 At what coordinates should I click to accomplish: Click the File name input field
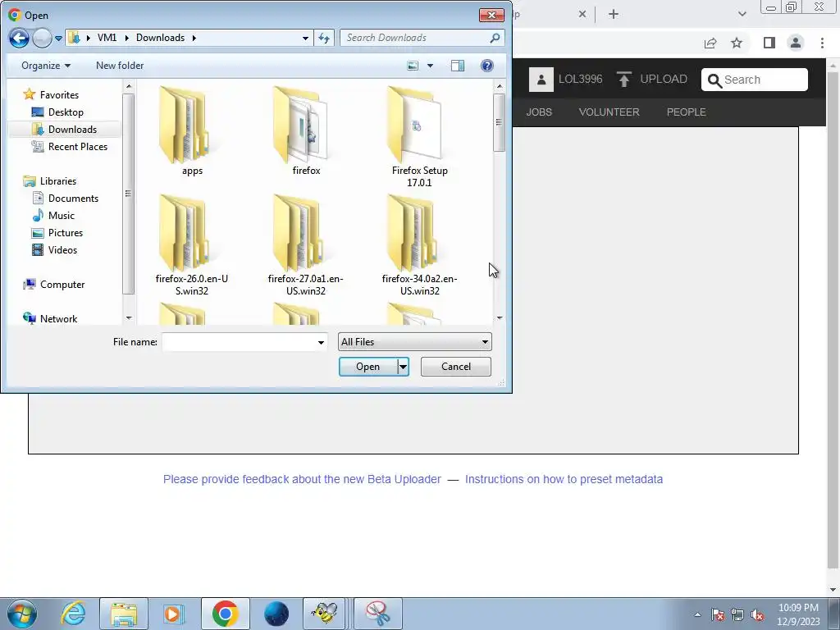[239, 342]
